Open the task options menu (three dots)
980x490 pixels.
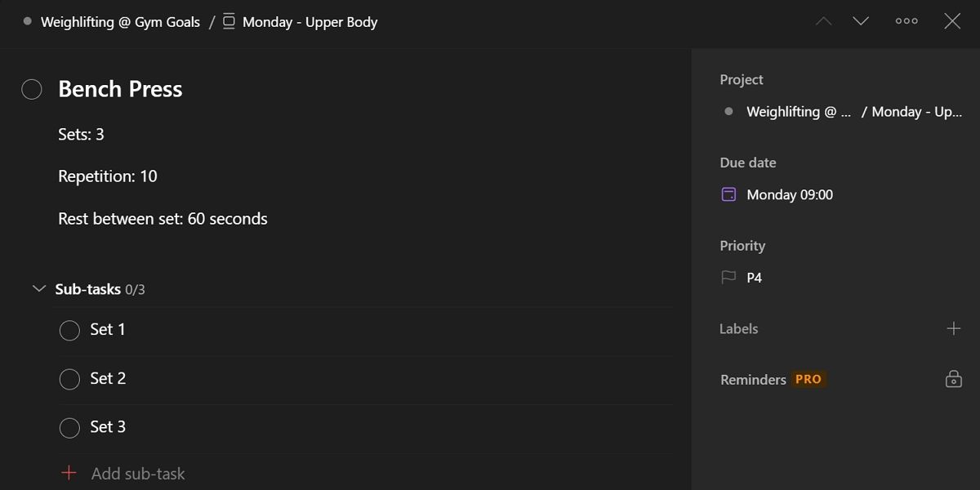pyautogui.click(x=906, y=21)
